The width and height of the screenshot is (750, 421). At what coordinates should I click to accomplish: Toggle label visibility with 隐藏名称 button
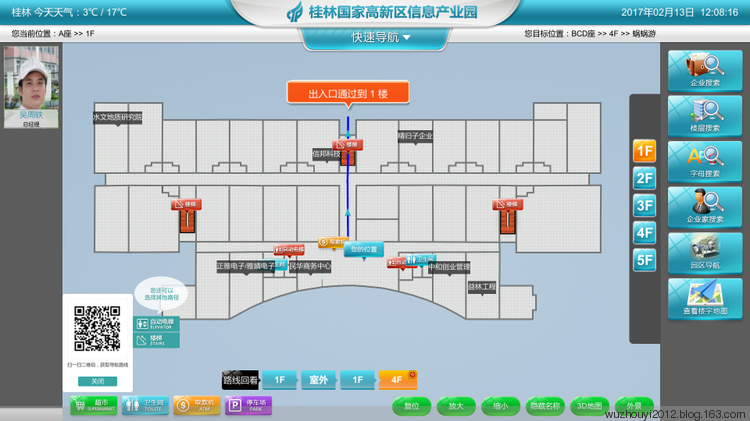click(545, 406)
